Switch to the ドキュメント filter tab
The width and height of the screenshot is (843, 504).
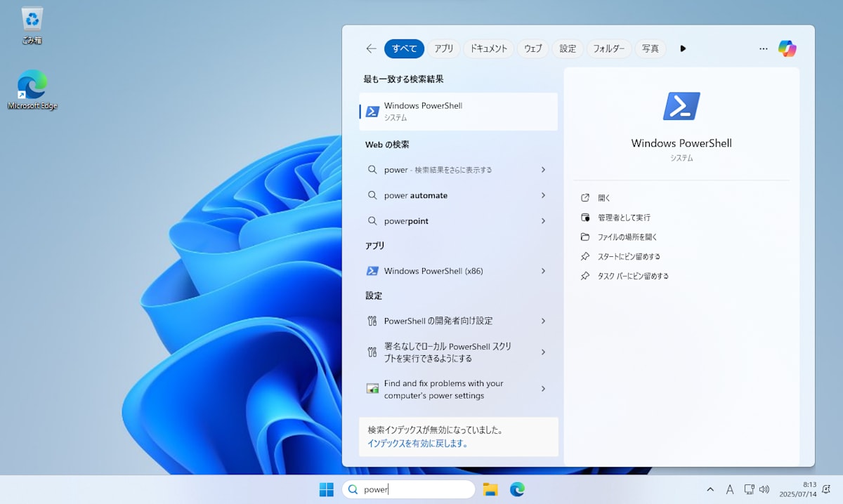(488, 48)
